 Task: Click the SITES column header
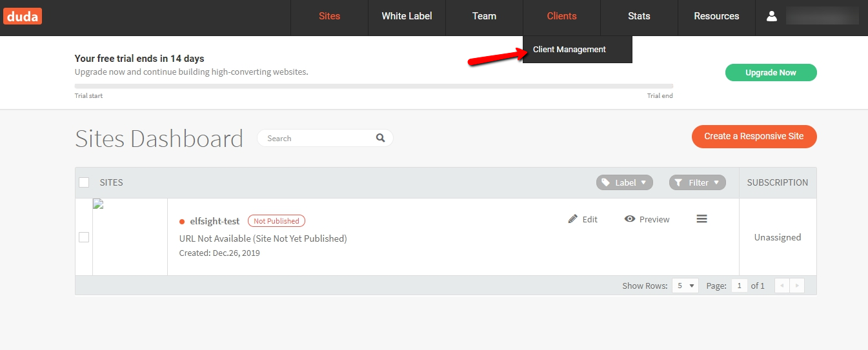click(x=112, y=182)
